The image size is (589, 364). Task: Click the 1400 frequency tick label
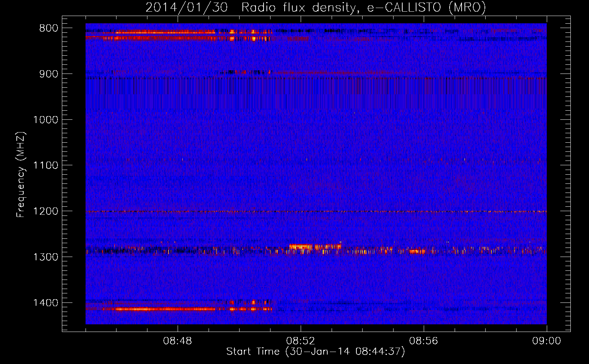click(x=46, y=303)
